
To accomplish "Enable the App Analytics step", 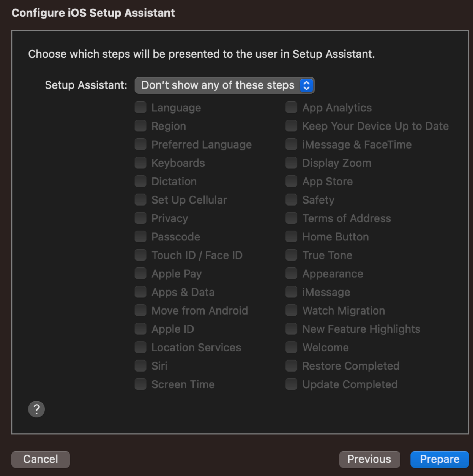I will coord(291,107).
